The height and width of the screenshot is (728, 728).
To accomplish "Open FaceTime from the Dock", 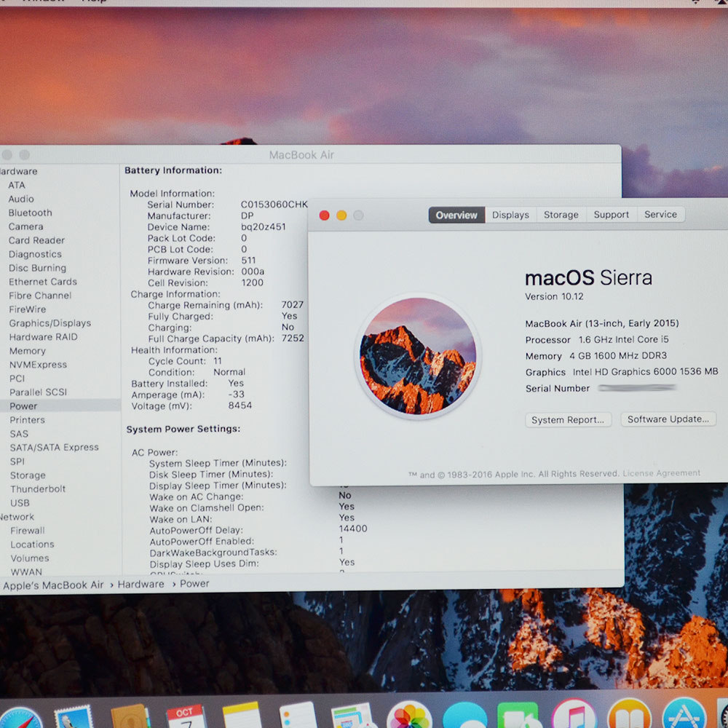I will 518,716.
